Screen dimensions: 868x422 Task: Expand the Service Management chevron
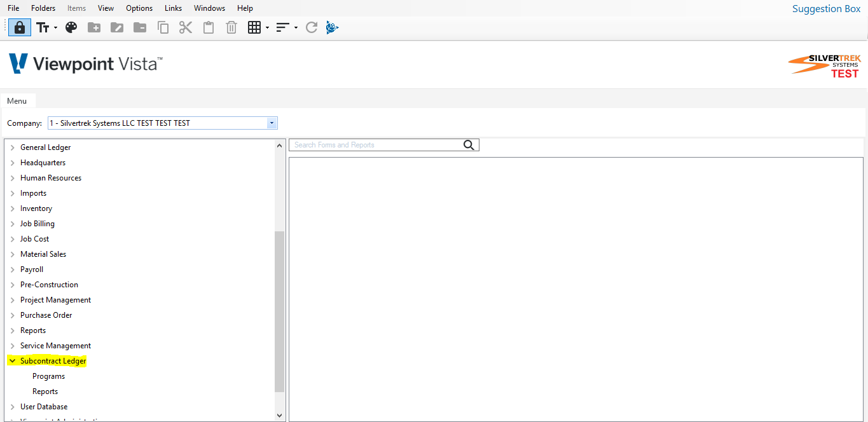(x=12, y=346)
